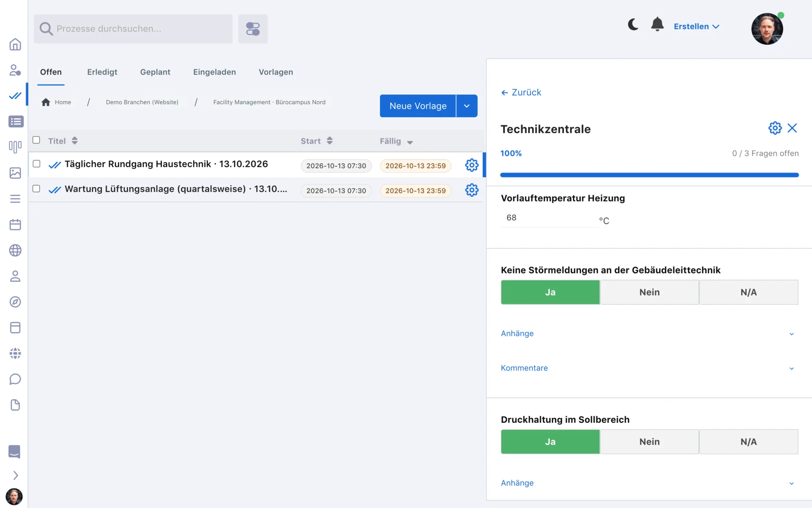Screen dimensions: 812x508
Task: Open Technikzentrale settings gear
Action: 775,128
